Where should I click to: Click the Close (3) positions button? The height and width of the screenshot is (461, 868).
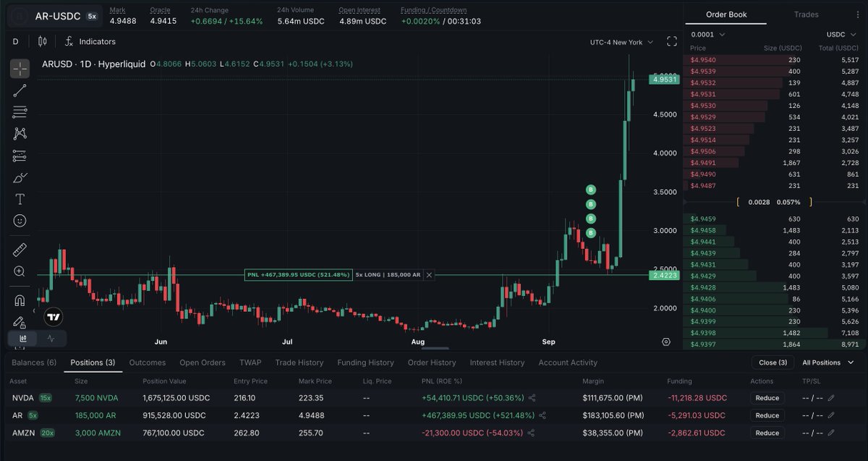[x=773, y=363]
